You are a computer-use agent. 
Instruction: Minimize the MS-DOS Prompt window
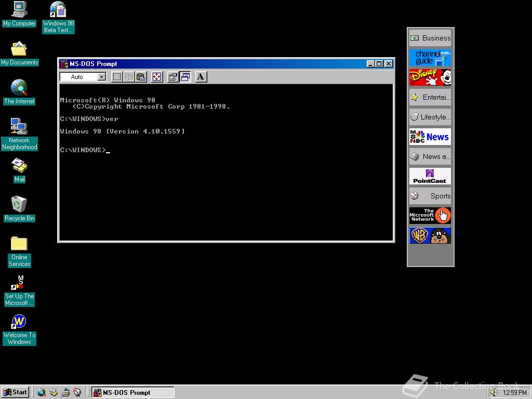(x=370, y=64)
